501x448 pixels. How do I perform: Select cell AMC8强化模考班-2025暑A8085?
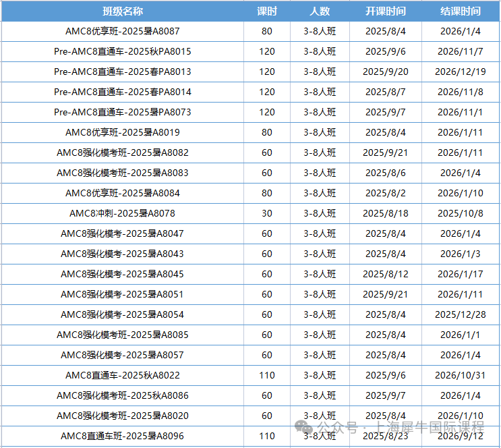coord(123,335)
